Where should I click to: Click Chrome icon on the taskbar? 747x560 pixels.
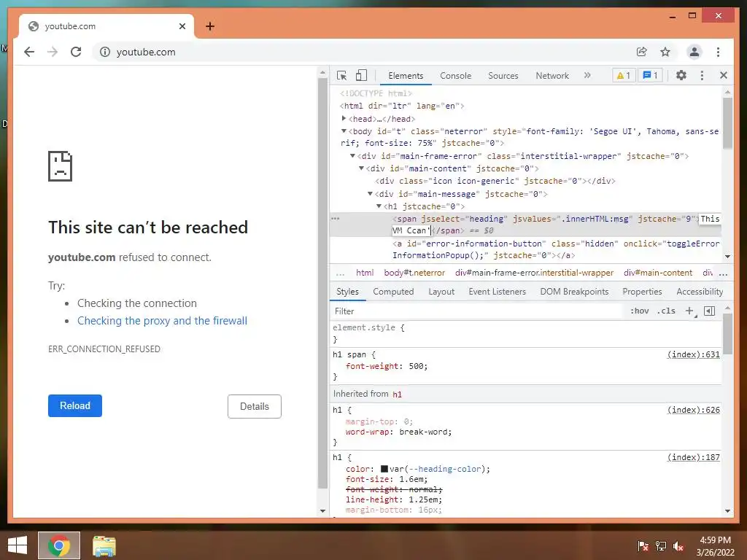coord(59,545)
